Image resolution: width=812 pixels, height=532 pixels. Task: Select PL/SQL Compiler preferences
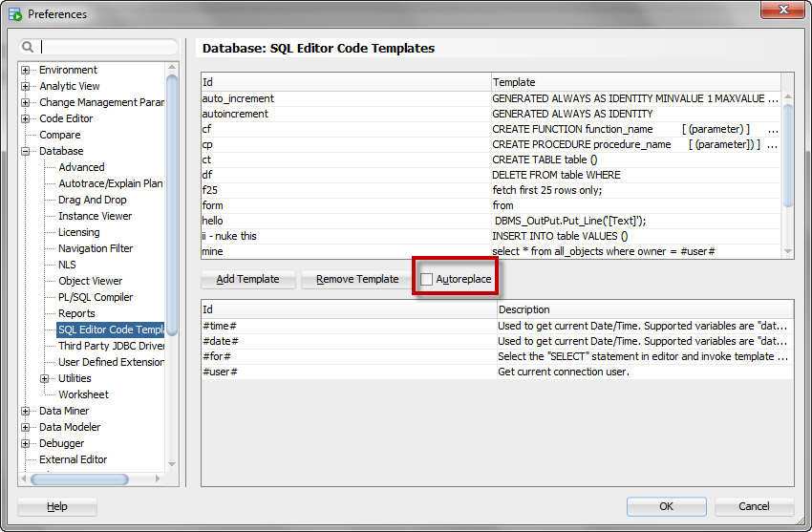point(96,297)
